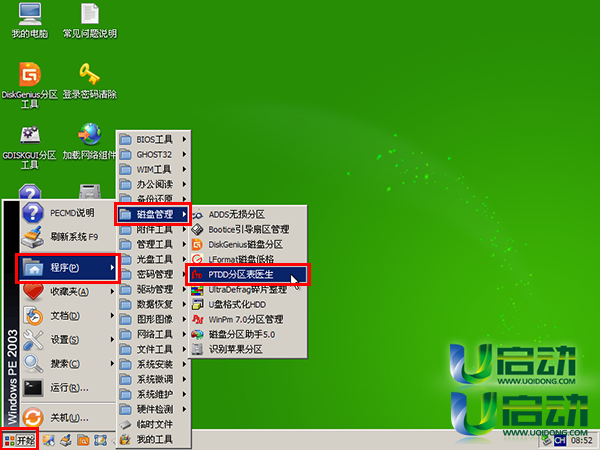Launch ADDS无损分区 from disk menu
Screen dimensions: 600x450
click(248, 214)
